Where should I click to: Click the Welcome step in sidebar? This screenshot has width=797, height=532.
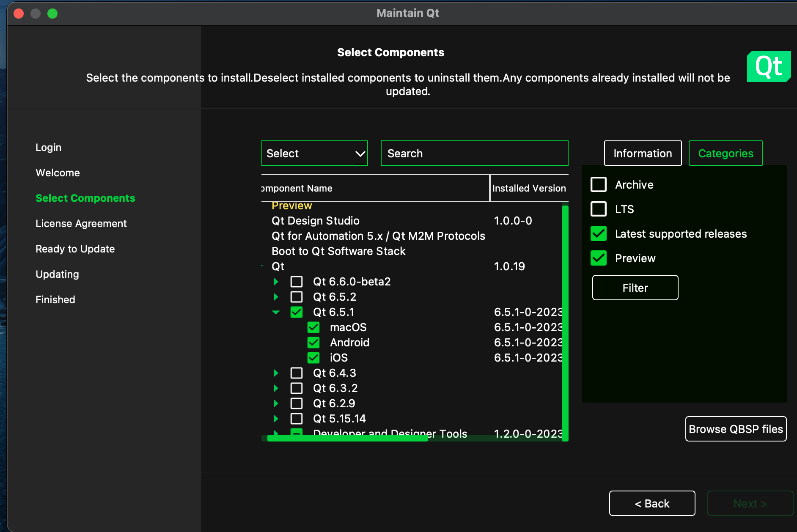tap(58, 173)
